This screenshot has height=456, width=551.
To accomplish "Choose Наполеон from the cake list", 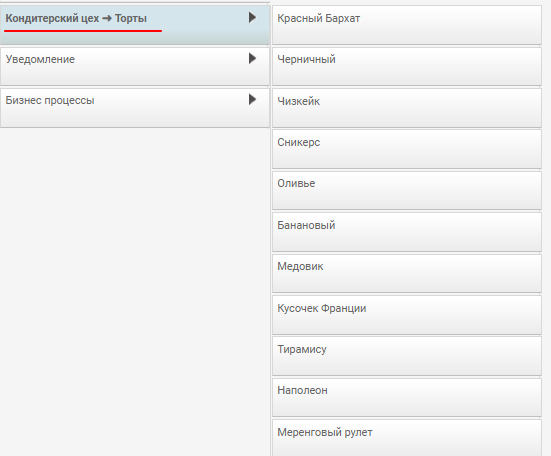I will 407,397.
